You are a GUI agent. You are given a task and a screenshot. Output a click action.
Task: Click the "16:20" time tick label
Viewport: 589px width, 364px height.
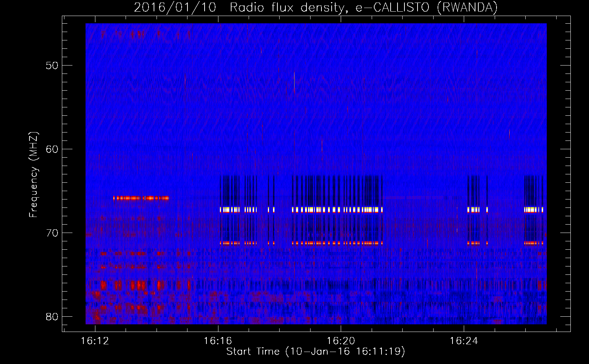pyautogui.click(x=341, y=341)
